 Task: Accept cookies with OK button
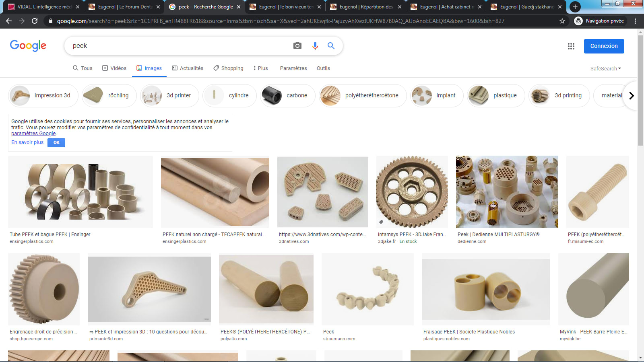56,142
